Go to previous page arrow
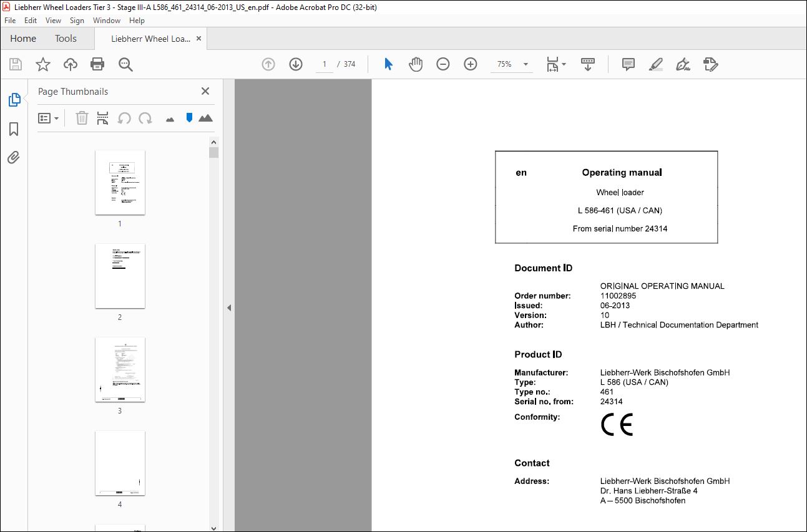Image resolution: width=807 pixels, height=532 pixels. [268, 64]
